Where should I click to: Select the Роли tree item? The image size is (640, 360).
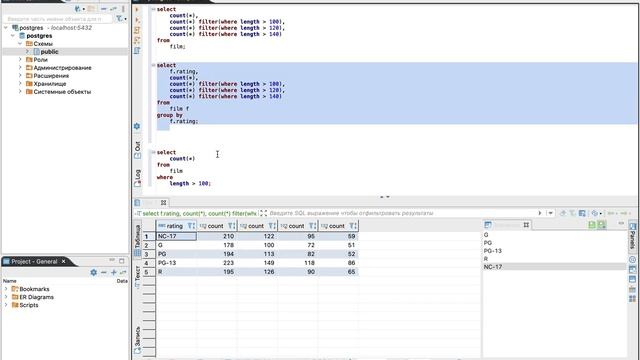[x=40, y=60]
